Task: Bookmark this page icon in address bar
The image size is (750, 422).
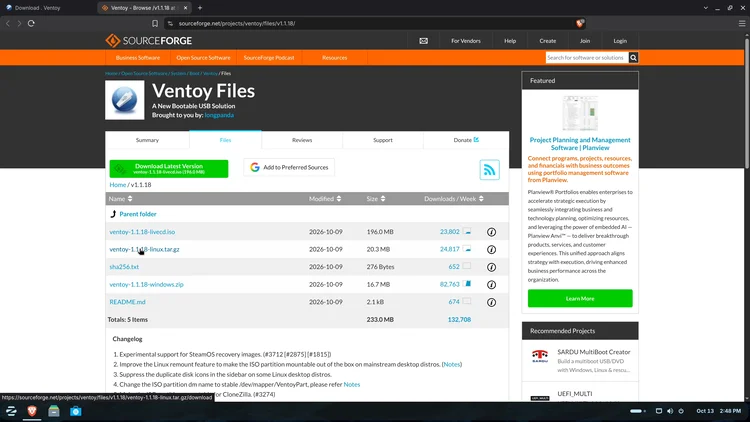Action: (155, 23)
